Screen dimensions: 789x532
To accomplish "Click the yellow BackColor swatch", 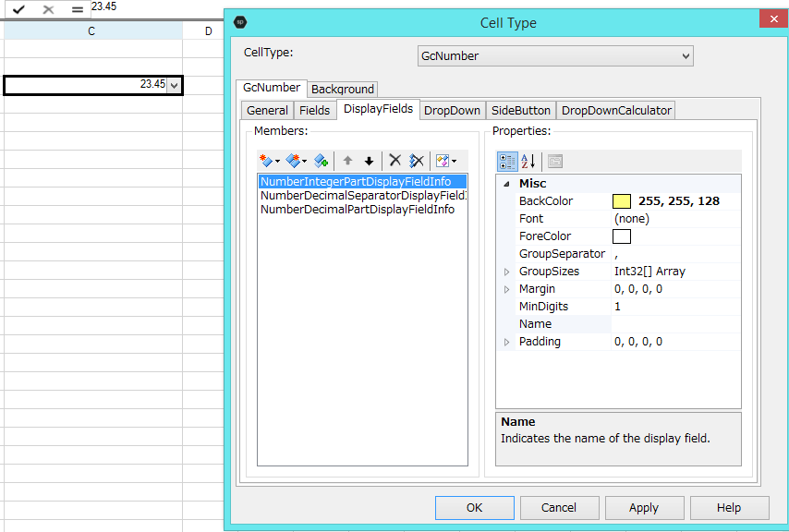I will 622,201.
